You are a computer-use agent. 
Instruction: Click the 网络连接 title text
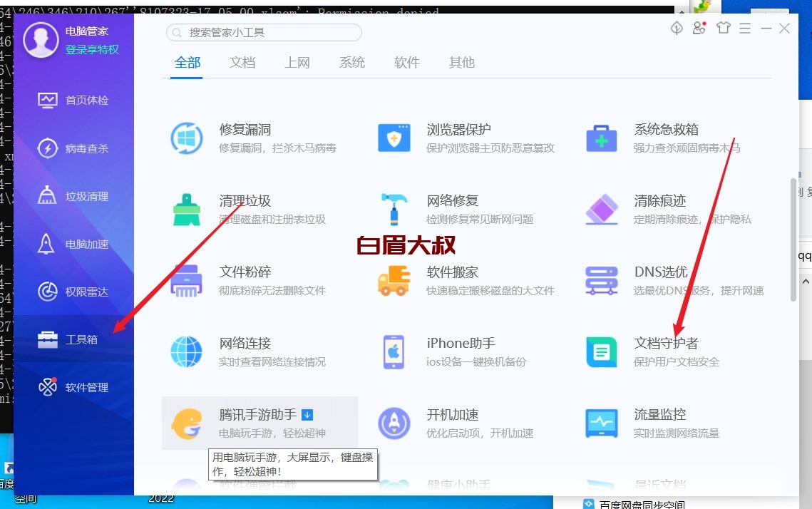click(x=245, y=344)
